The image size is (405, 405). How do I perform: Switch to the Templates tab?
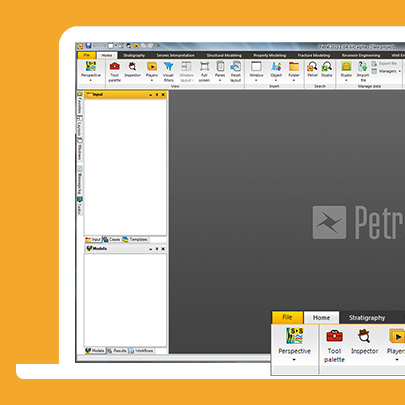[135, 240]
